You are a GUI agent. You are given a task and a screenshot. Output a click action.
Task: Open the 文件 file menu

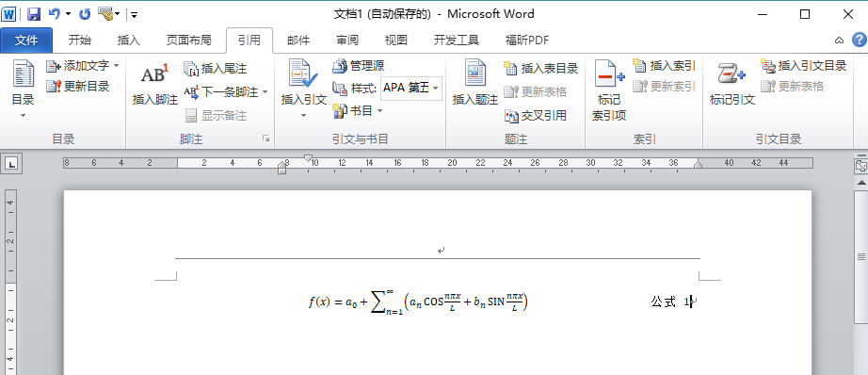26,40
